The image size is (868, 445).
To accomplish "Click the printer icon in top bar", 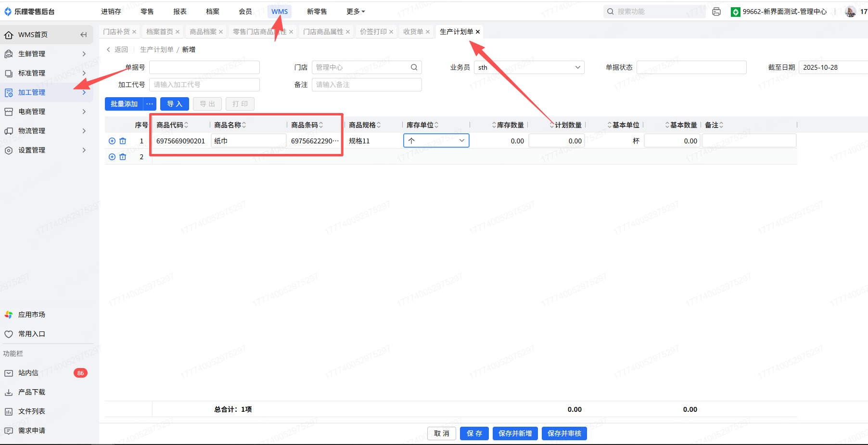I will tap(716, 12).
